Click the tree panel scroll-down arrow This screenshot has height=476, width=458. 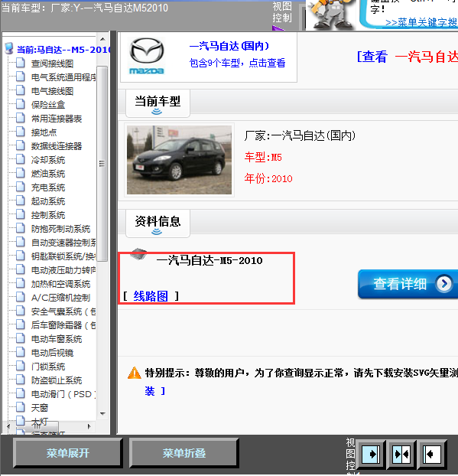(102, 413)
